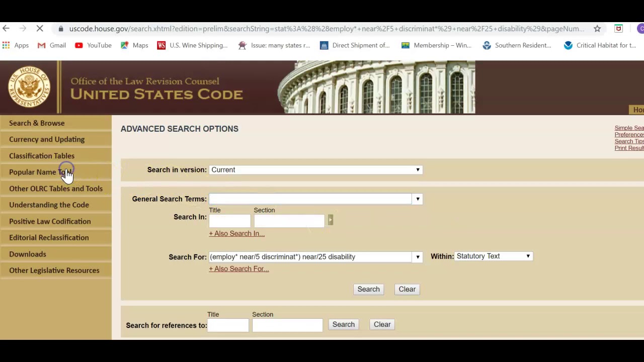Click red shield extension icon
644x362 pixels.
pyautogui.click(x=618, y=29)
